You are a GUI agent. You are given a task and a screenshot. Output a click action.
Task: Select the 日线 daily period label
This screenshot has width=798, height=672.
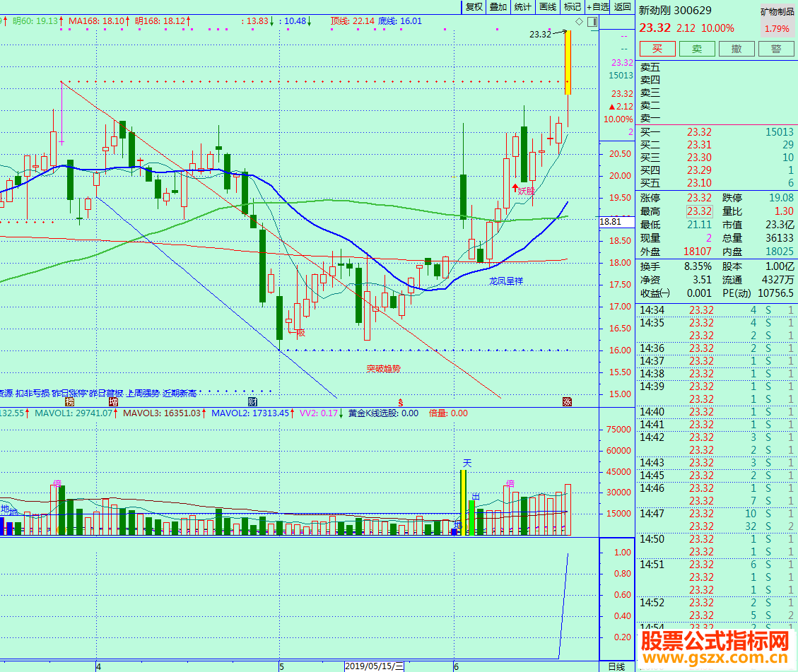point(616,666)
